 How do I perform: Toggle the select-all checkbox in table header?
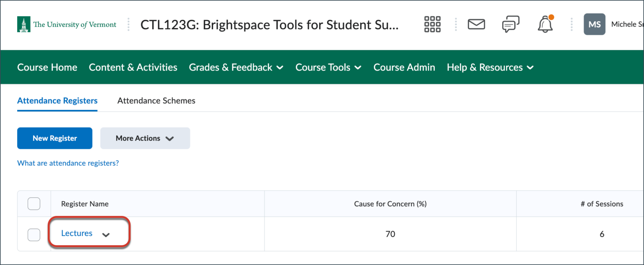(x=34, y=203)
